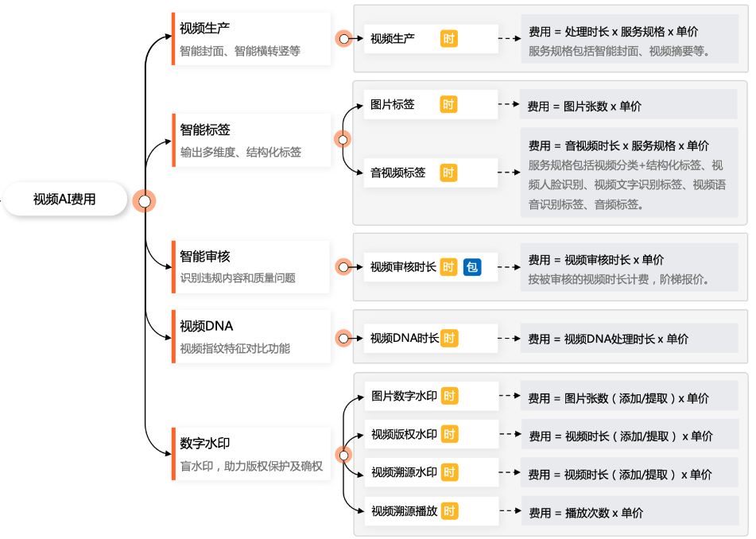Select the 数字水印 category card

[x=250, y=454]
